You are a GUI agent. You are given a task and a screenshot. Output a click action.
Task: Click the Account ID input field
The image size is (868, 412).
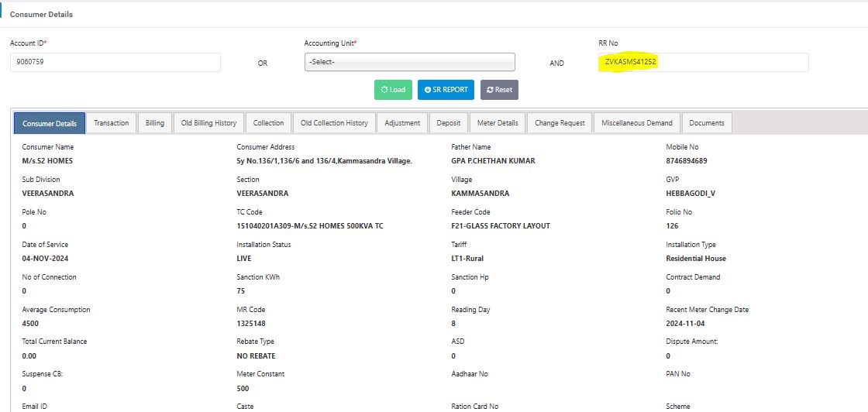[x=115, y=62]
